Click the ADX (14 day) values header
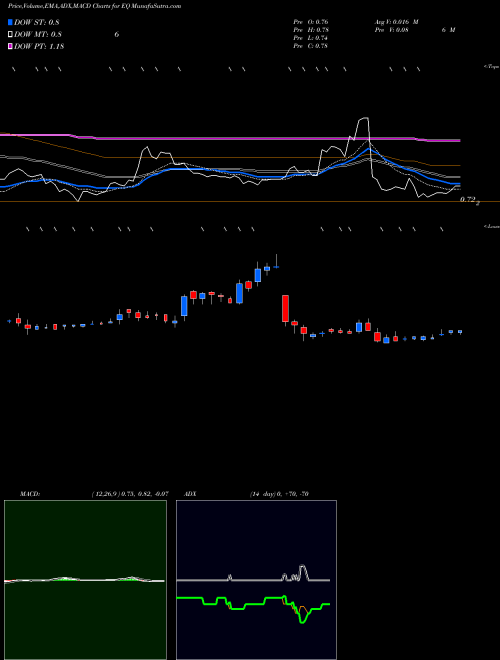This screenshot has width=500, height=660. point(246,494)
